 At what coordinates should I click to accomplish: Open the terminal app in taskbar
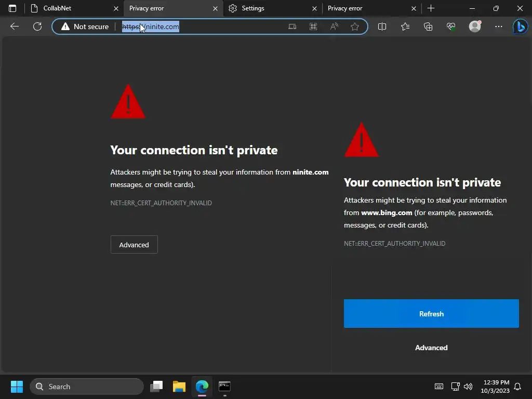(224, 387)
